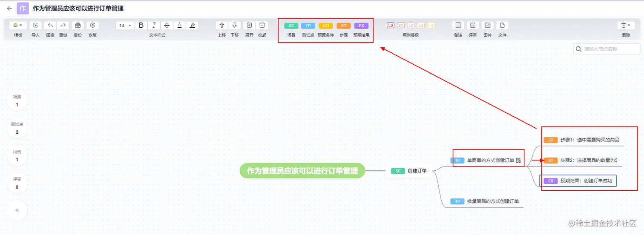Toggle bold text formatting
This screenshot has width=644, height=235.
click(141, 26)
